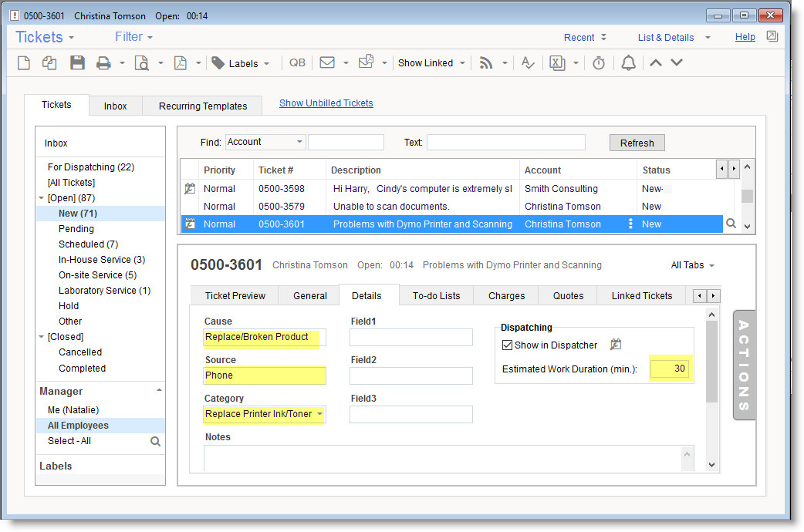This screenshot has width=804, height=532.
Task: Click the Refresh button
Action: [637, 143]
